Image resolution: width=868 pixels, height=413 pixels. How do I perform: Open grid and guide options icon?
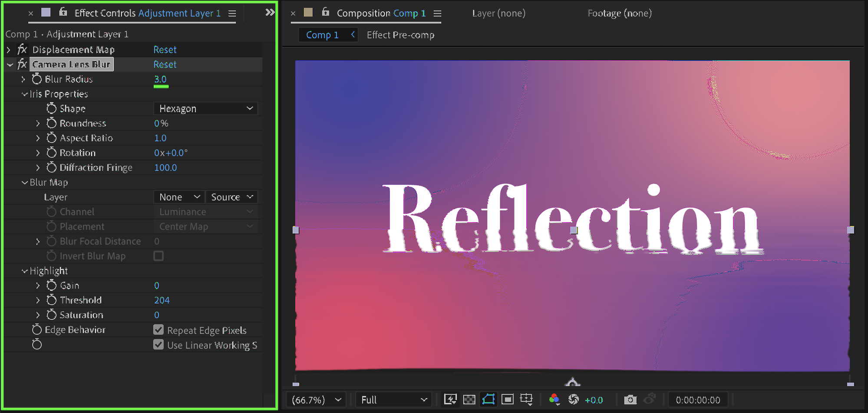pyautogui.click(x=526, y=400)
